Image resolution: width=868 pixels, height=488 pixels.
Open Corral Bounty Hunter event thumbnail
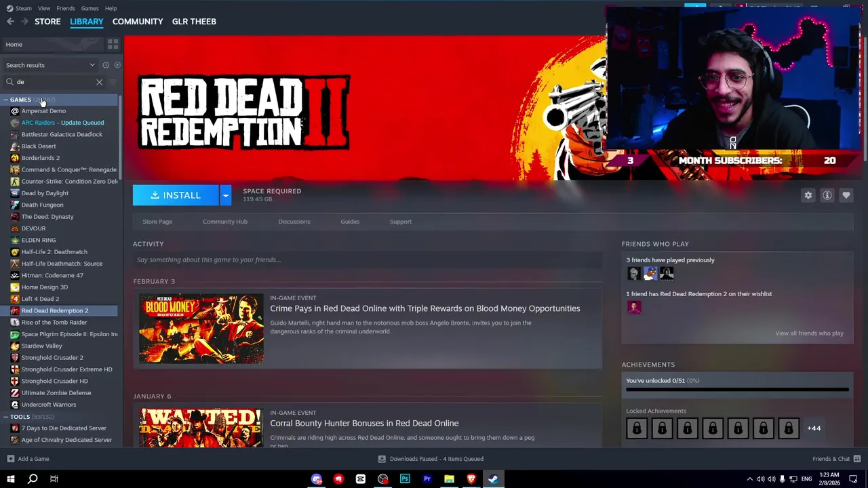tap(201, 427)
